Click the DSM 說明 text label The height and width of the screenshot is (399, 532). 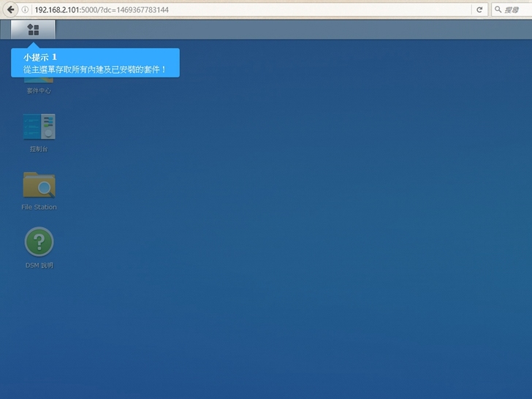tap(39, 265)
